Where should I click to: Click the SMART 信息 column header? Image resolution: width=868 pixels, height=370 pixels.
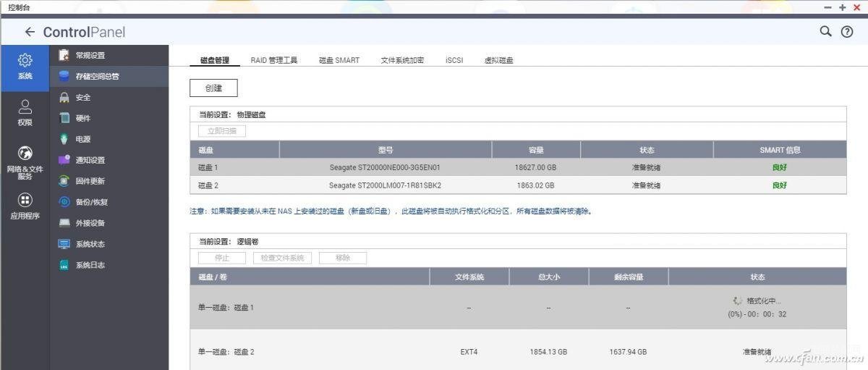click(x=779, y=150)
